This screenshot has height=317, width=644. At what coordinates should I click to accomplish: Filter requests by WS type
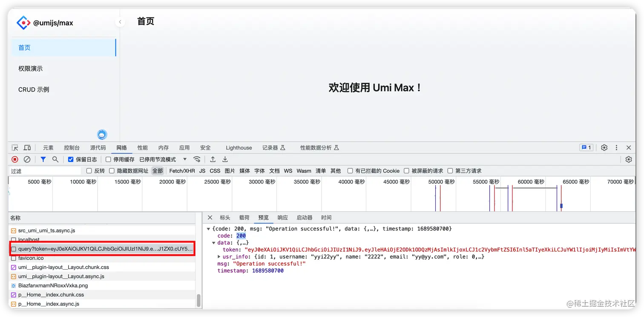click(288, 171)
